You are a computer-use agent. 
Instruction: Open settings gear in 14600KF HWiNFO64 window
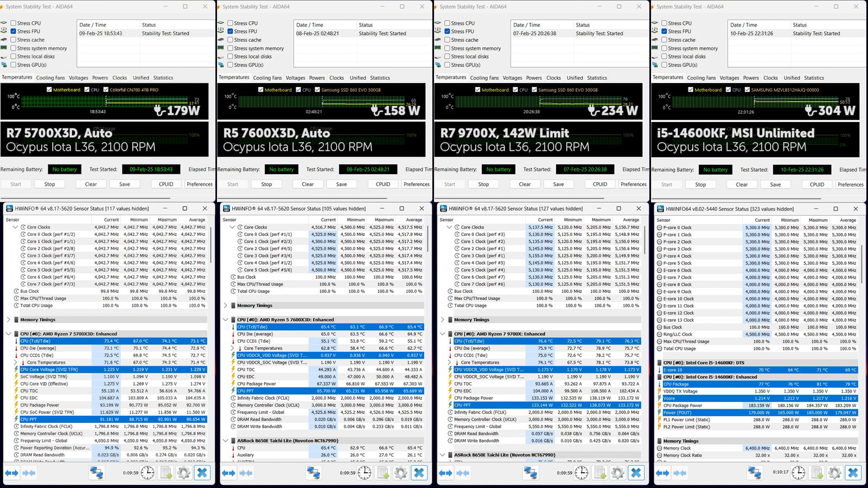[835, 473]
